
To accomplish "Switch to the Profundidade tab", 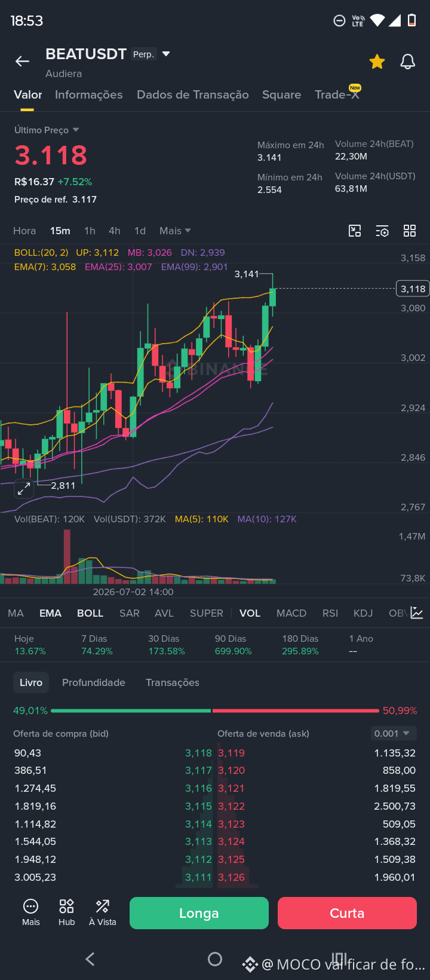I will point(94,682).
